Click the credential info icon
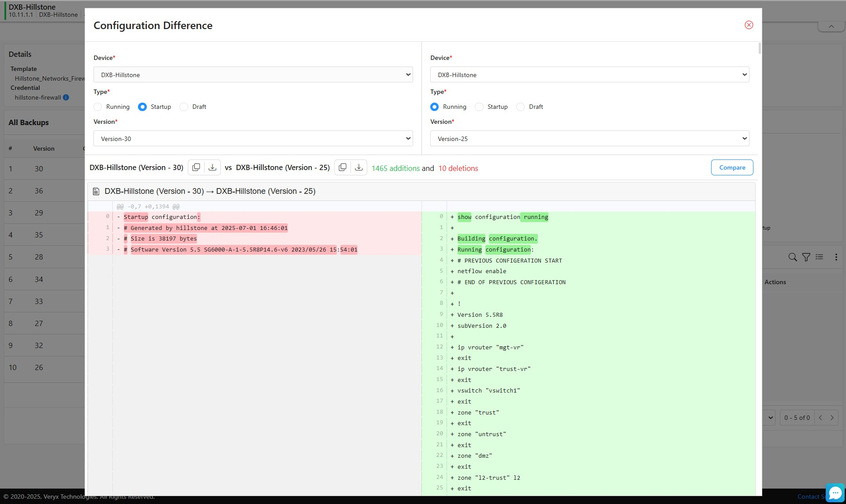The width and height of the screenshot is (846, 504). click(x=66, y=97)
